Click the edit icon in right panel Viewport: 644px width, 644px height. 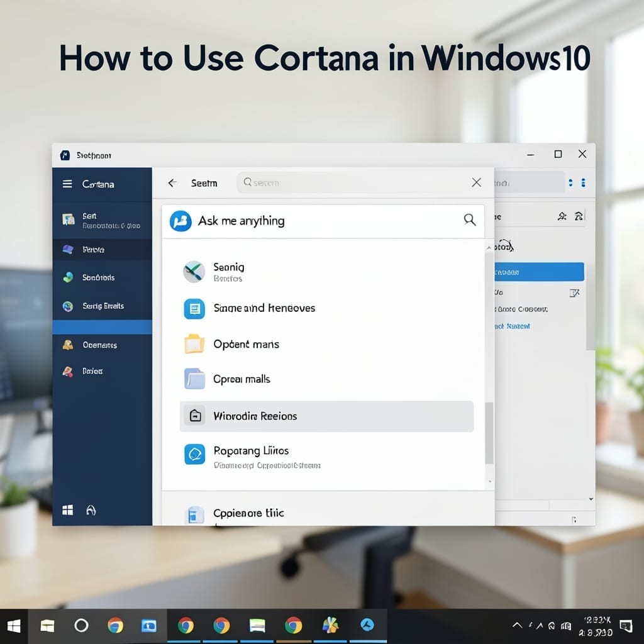pos(574,293)
